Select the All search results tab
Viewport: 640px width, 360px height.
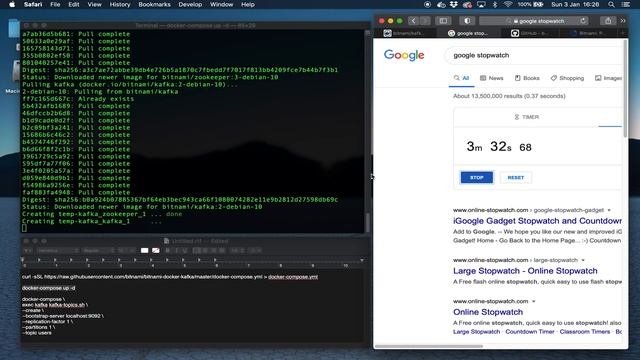coord(462,78)
